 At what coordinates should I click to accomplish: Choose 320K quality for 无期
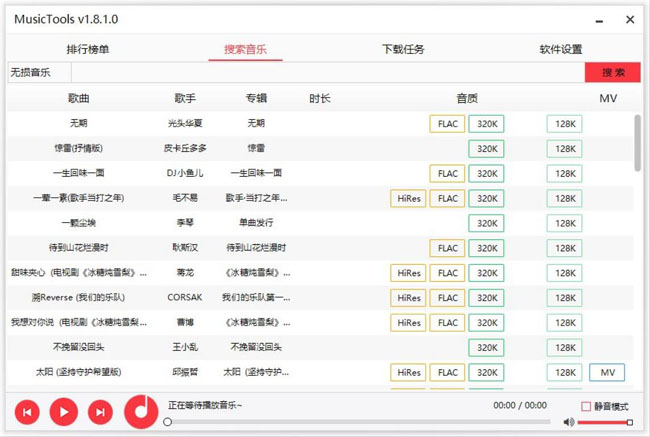click(486, 124)
